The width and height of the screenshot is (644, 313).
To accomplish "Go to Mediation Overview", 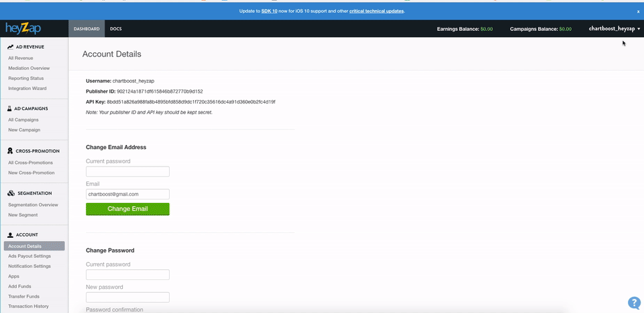I will tap(29, 69).
